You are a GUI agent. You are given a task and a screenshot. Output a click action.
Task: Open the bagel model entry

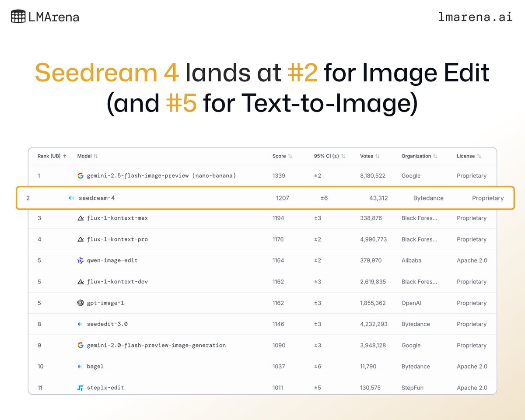(x=95, y=367)
